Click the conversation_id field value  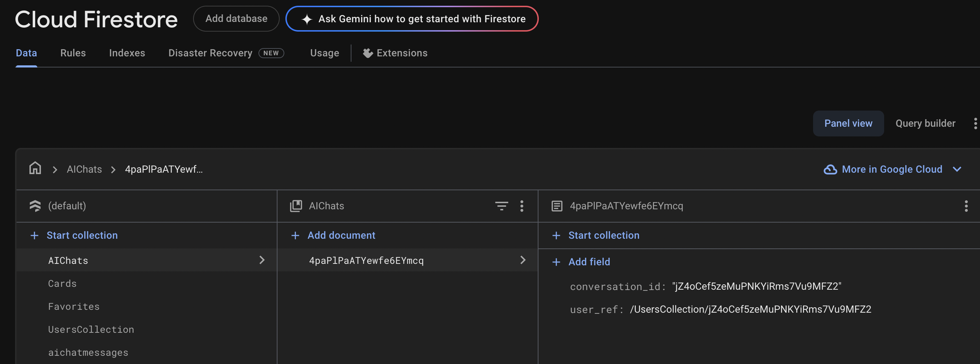pyautogui.click(x=756, y=286)
